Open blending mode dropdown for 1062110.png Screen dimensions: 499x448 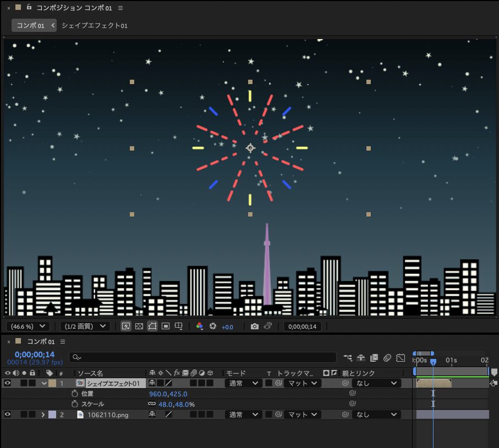pos(244,414)
